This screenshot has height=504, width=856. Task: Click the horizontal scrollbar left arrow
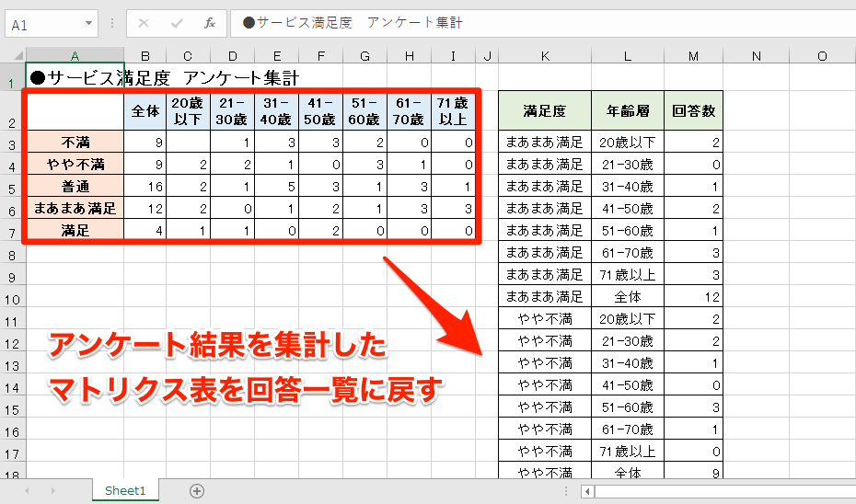coord(587,491)
